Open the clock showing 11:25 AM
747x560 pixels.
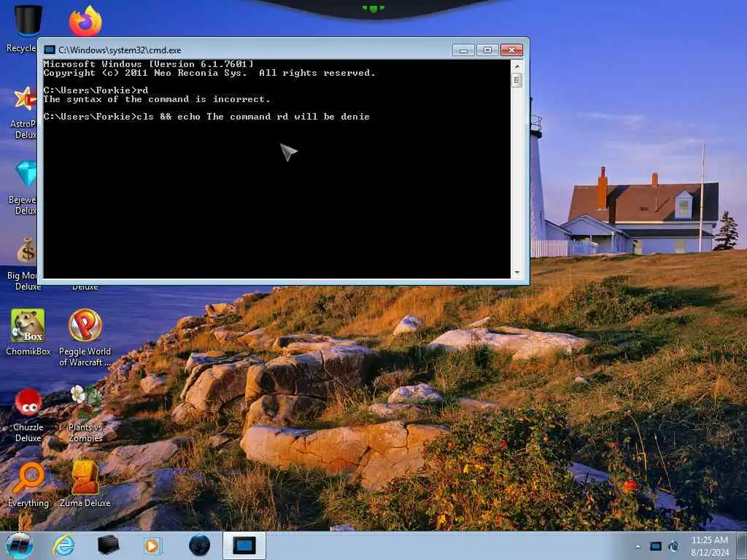[x=709, y=546]
